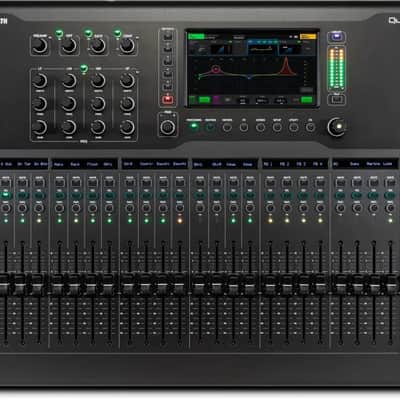Open the Utility screen key

coord(294,127)
